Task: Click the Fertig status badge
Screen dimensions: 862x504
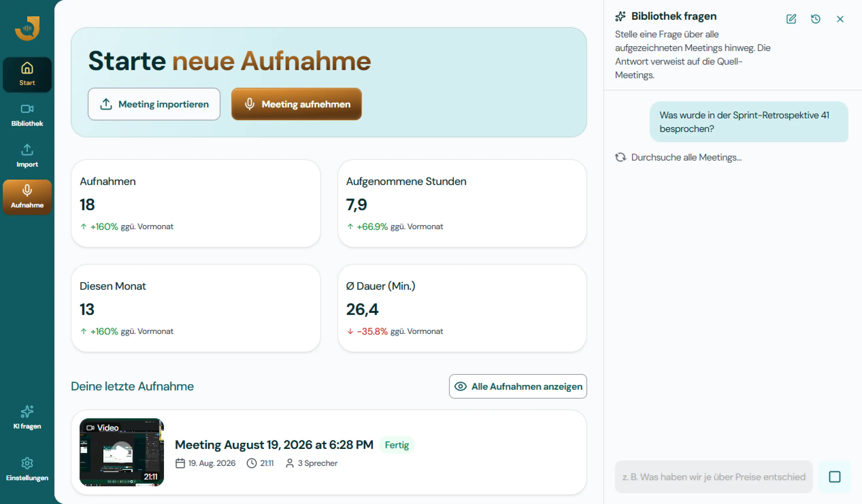Action: pyautogui.click(x=397, y=445)
